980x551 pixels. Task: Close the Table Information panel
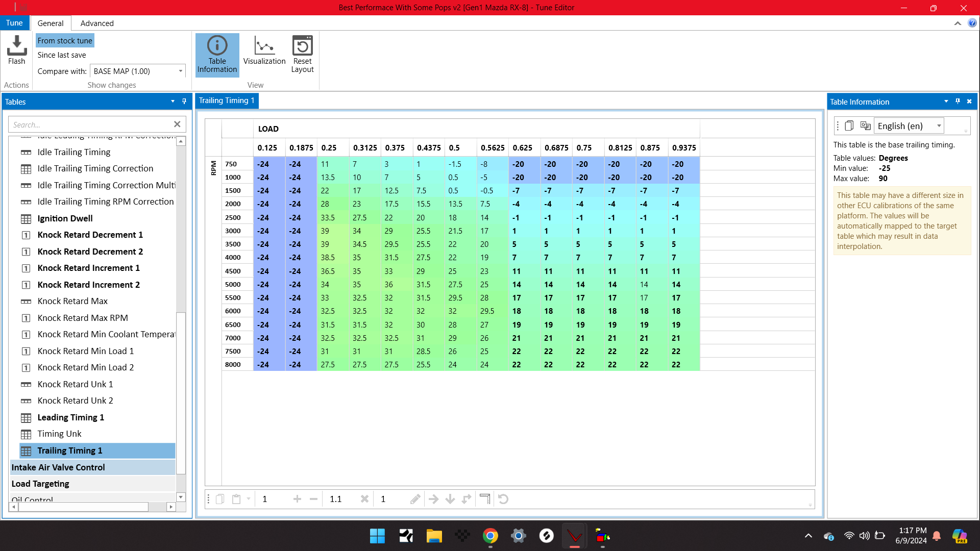(969, 102)
